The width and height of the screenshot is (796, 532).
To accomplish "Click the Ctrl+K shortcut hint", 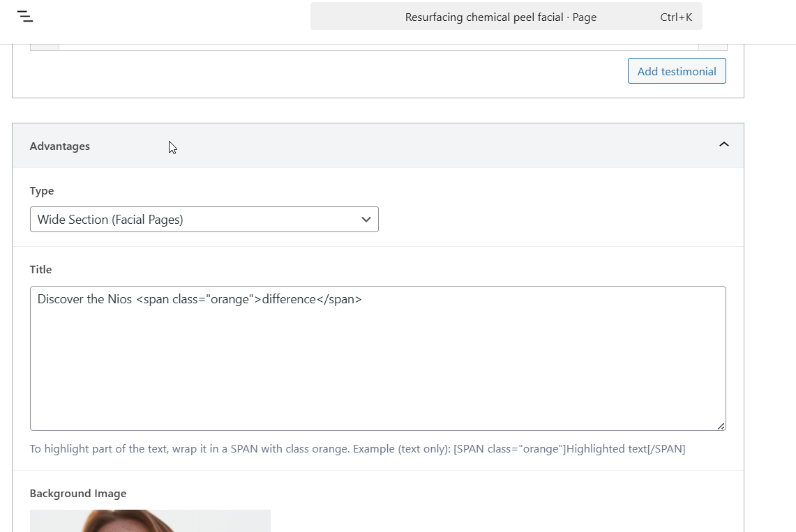I will coord(676,17).
